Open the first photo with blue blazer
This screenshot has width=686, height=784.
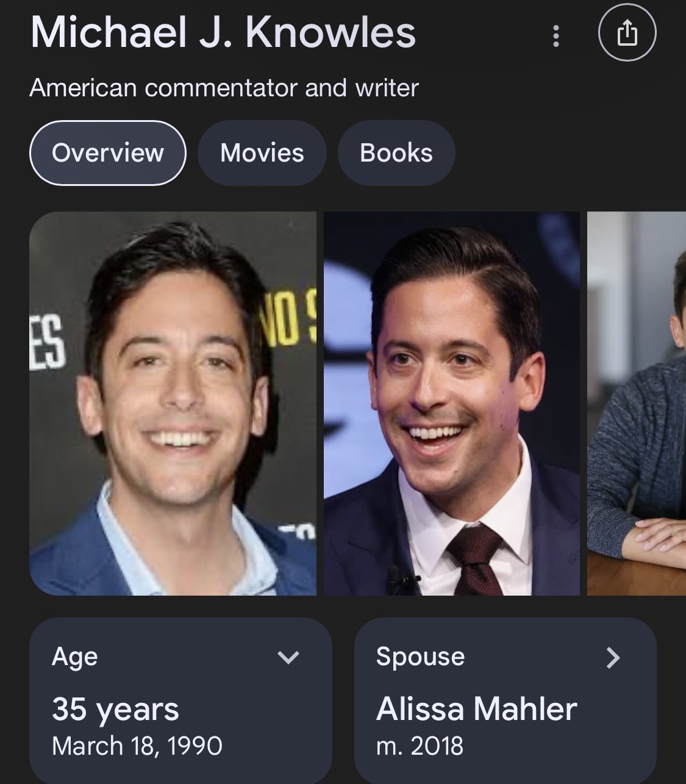point(173,403)
